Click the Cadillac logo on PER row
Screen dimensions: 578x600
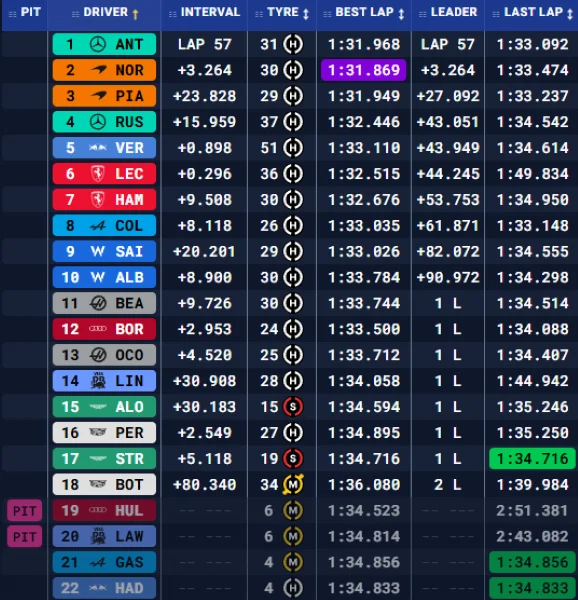(98, 432)
